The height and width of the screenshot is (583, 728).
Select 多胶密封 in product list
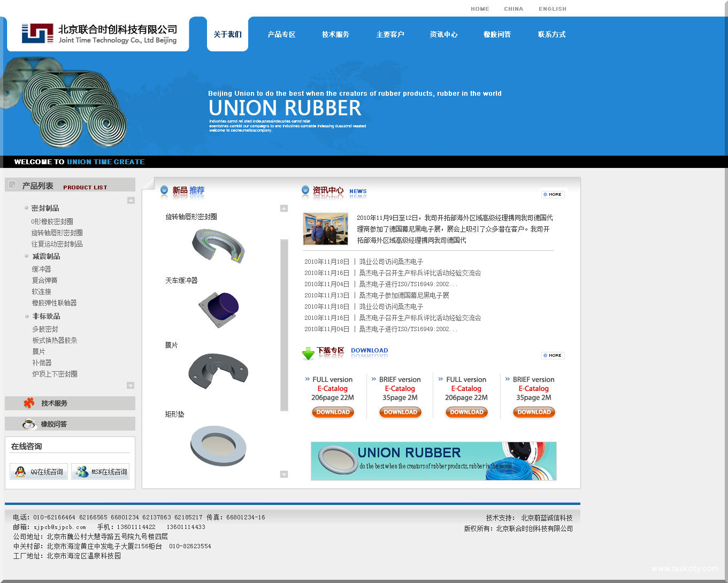point(45,329)
